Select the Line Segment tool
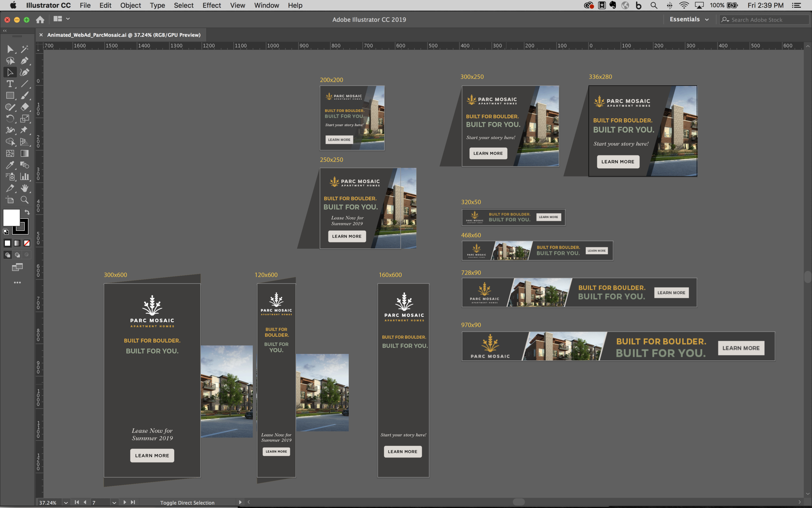This screenshot has height=508, width=812. (24, 84)
